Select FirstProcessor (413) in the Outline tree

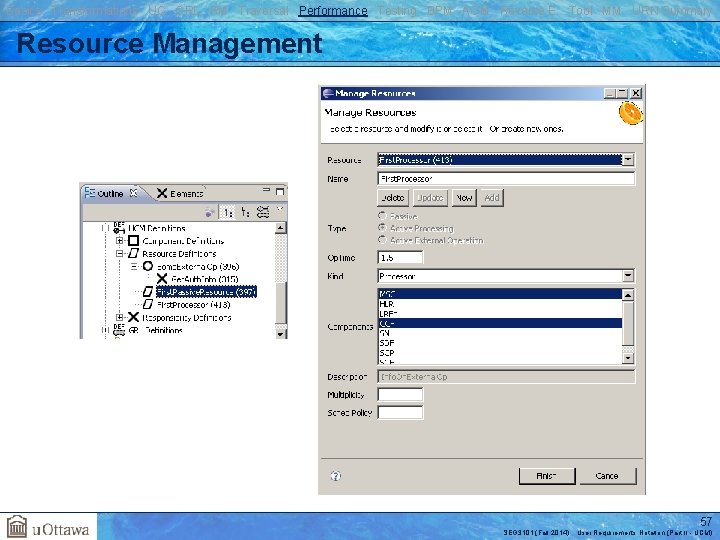pos(193,304)
